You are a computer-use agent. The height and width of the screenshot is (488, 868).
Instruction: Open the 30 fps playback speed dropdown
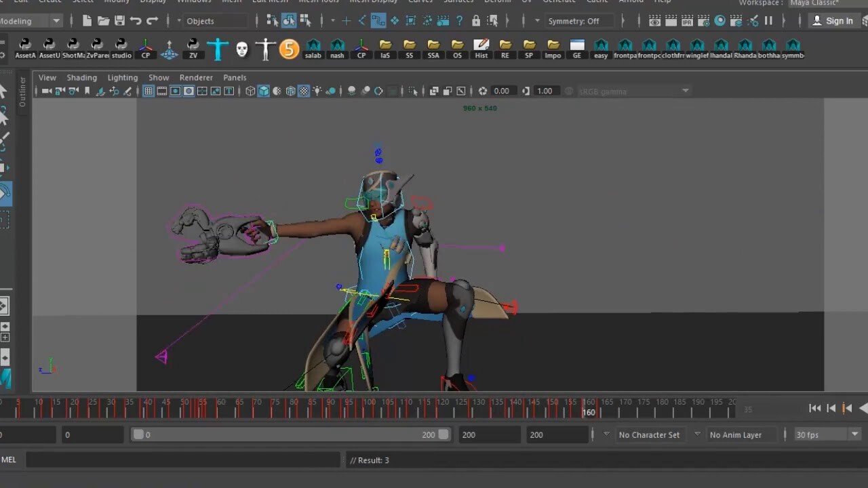pos(853,434)
